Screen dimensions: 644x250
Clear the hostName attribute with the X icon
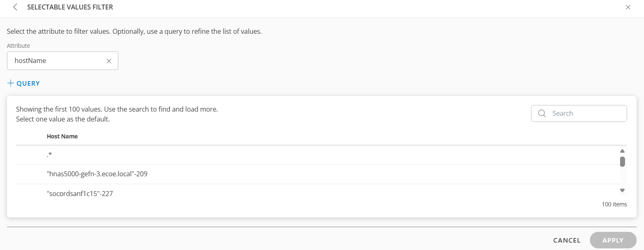pos(109,61)
